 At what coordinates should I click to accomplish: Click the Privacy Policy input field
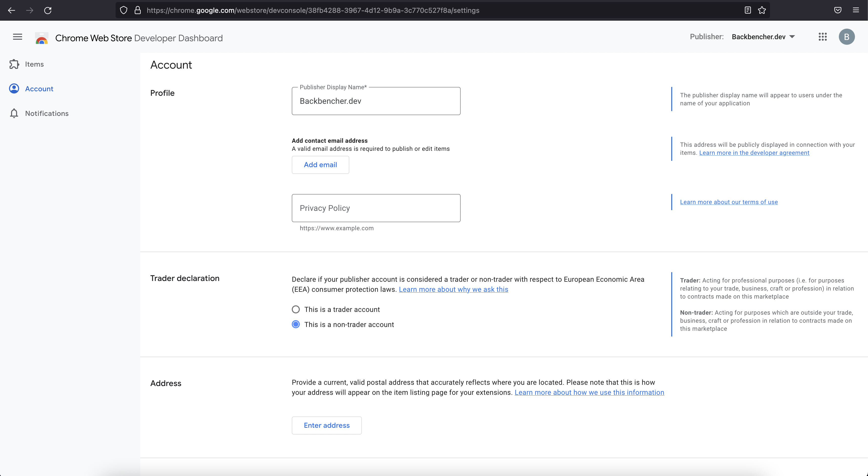coord(376,208)
